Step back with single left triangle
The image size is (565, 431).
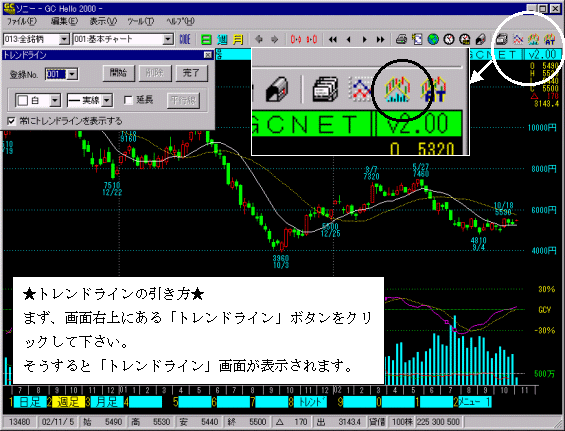(348, 39)
